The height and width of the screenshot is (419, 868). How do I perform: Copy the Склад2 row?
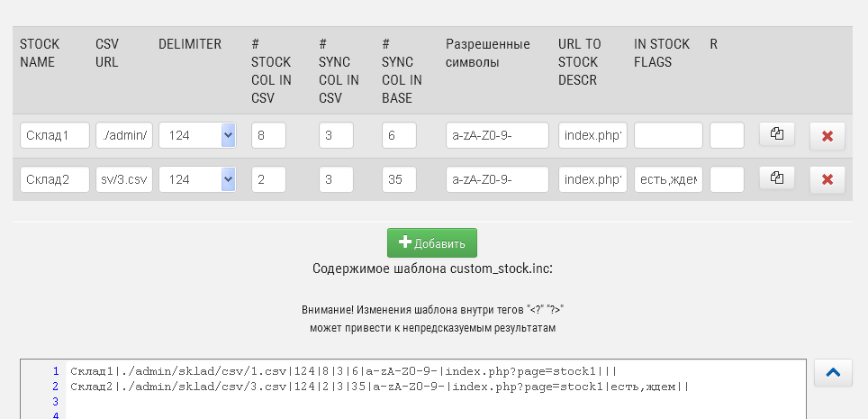point(776,178)
